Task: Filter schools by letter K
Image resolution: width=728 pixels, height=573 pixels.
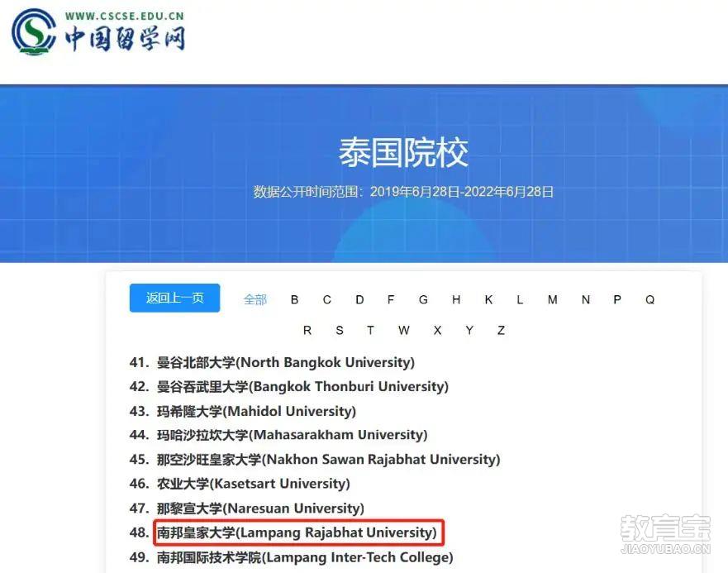Action: [488, 300]
